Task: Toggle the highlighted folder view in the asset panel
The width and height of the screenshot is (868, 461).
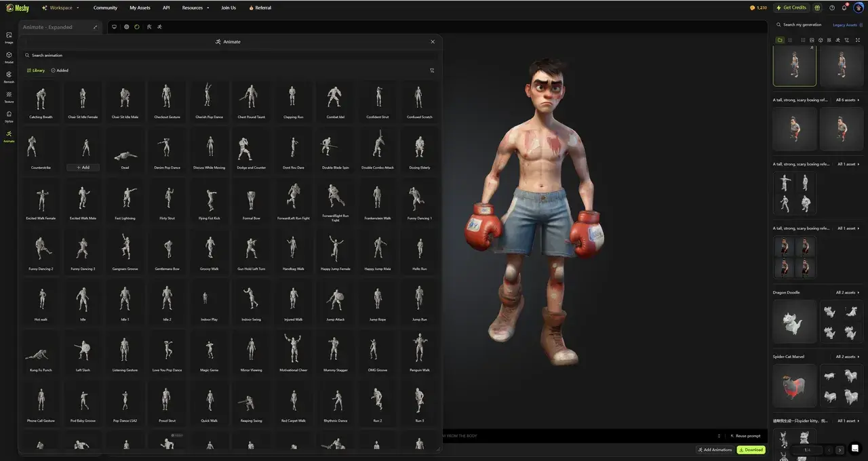Action: [x=779, y=40]
